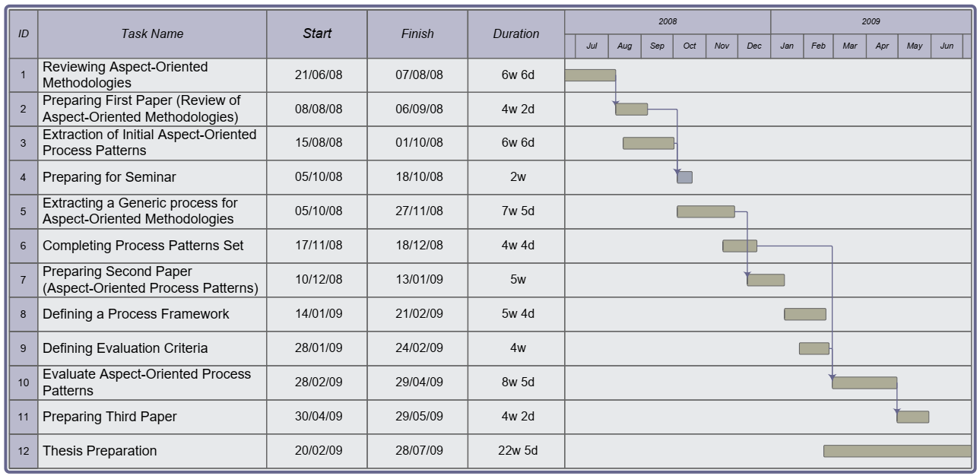Select the 22w 5d duration cell
This screenshot has width=980, height=476.
coord(517,451)
